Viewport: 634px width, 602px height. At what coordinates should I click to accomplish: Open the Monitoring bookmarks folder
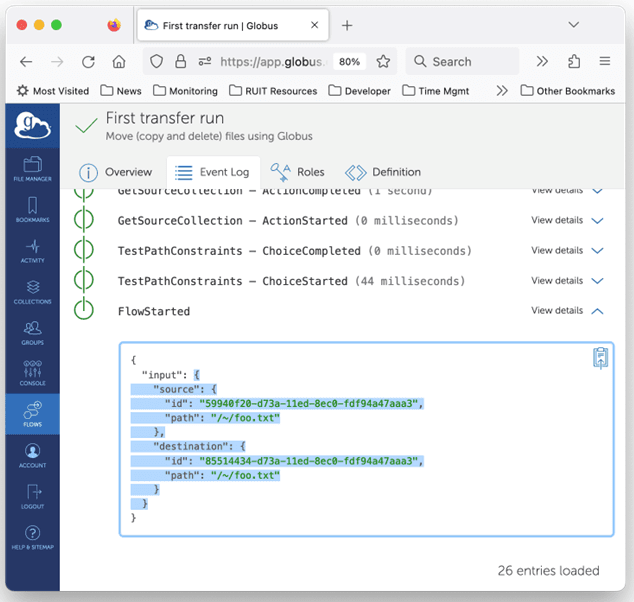click(186, 91)
